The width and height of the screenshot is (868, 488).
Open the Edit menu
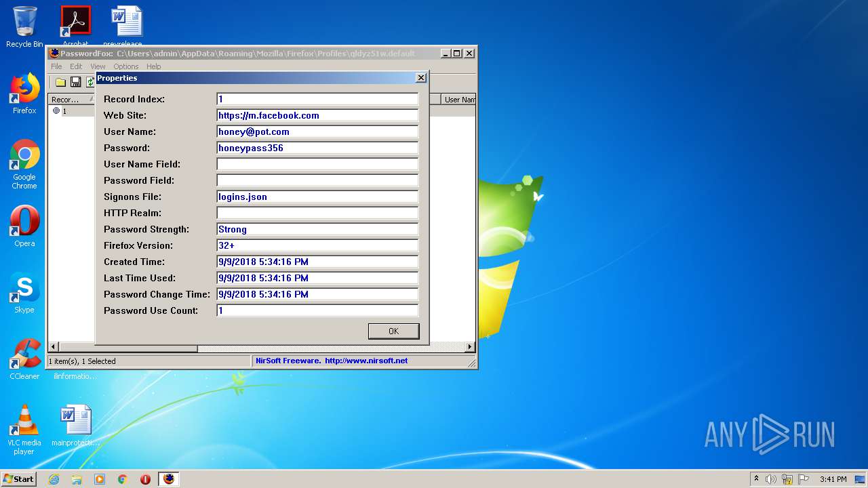click(76, 66)
